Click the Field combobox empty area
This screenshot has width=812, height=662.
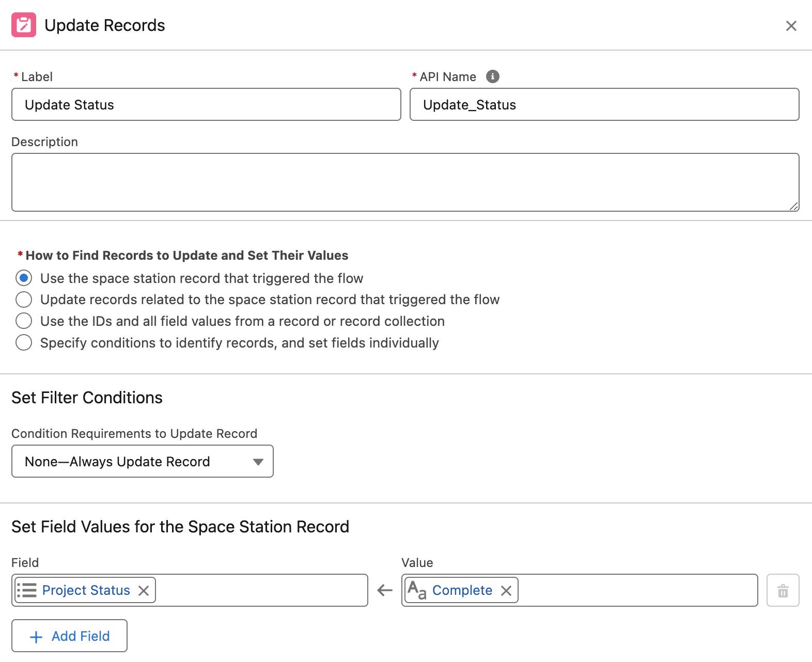click(261, 590)
